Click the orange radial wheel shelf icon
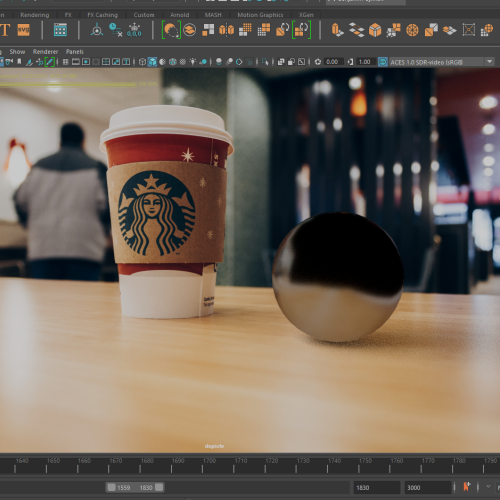 pos(412,30)
